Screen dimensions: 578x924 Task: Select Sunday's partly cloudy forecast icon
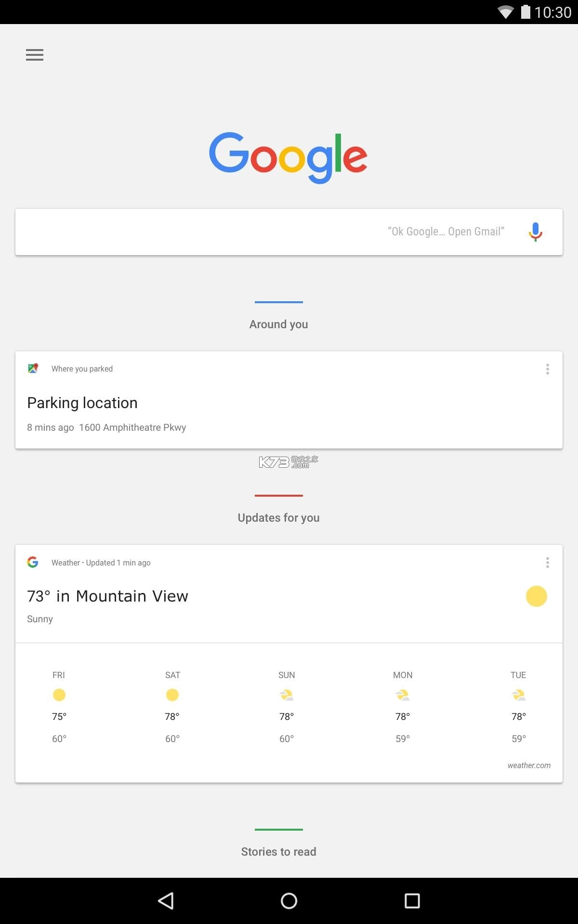287,695
